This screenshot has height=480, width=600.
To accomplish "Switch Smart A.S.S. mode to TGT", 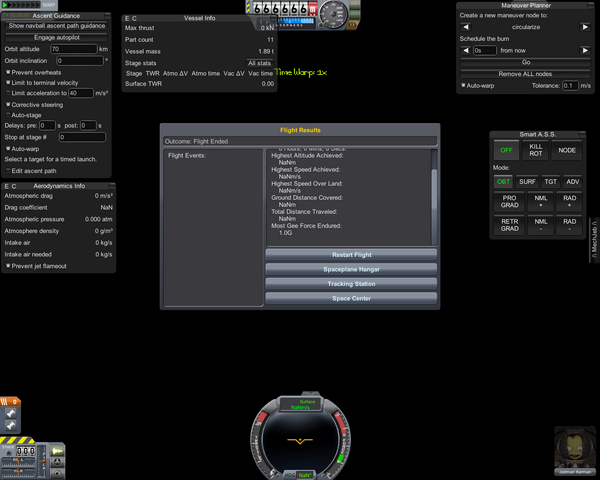I will pyautogui.click(x=550, y=182).
